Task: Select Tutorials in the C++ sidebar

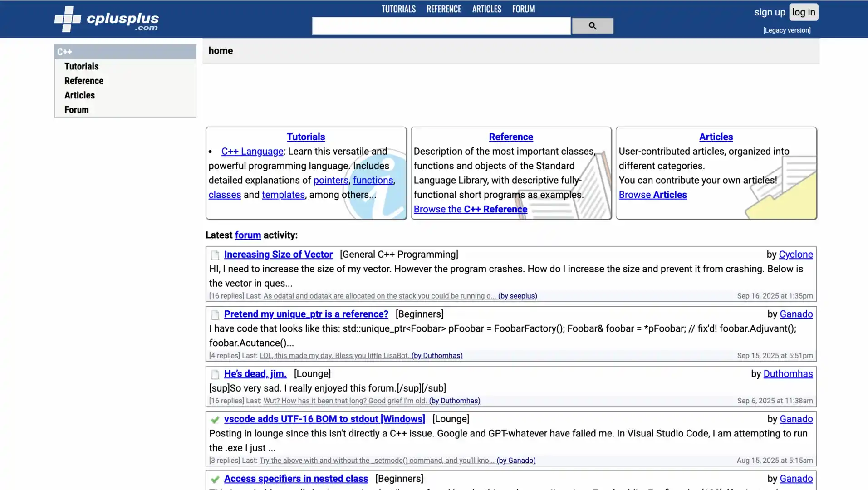Action: (x=81, y=66)
